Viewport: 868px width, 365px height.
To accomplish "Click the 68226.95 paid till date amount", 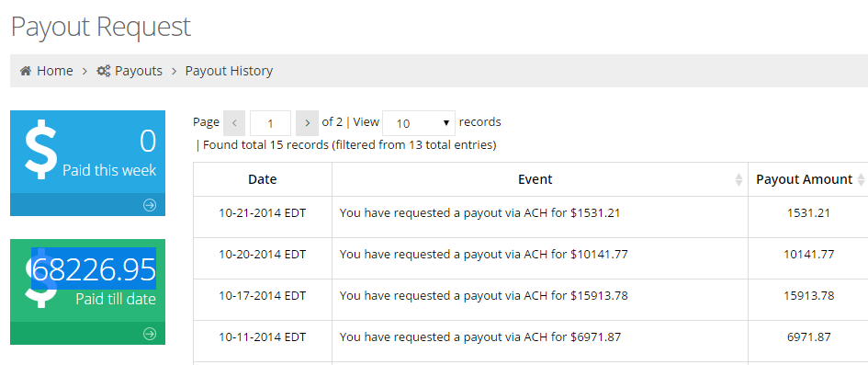I will [94, 269].
